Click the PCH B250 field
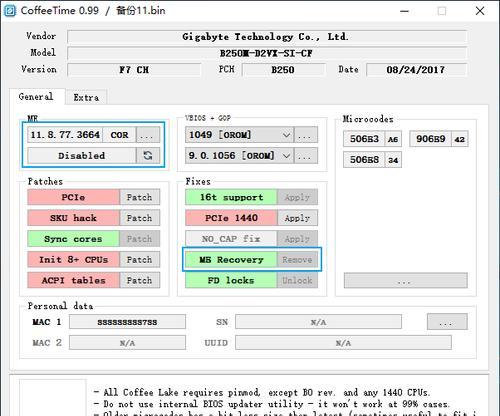The image size is (500, 416). click(x=283, y=70)
